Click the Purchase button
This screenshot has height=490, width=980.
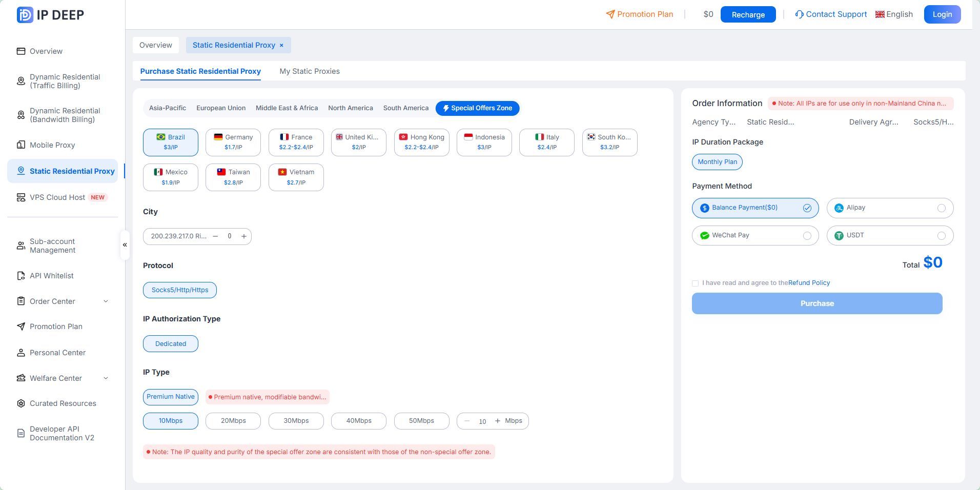click(817, 303)
